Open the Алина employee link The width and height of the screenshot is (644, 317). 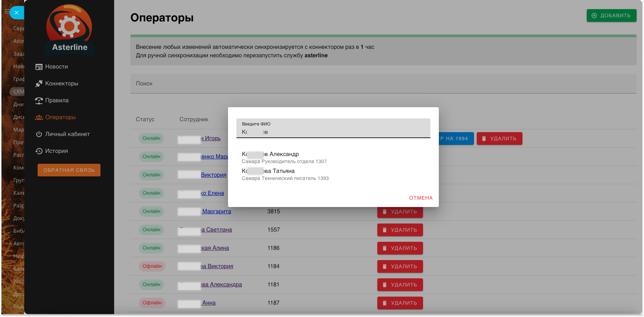[x=204, y=248]
